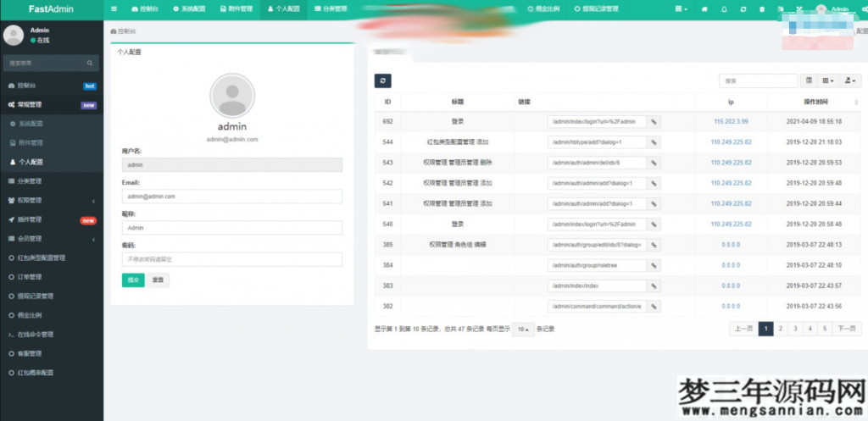
Task: Click 下一页 next page button
Action: [847, 329]
